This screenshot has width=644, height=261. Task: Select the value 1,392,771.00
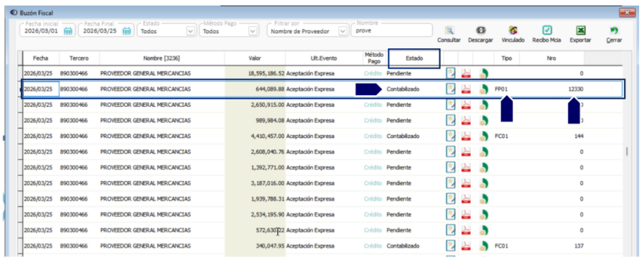tap(268, 168)
